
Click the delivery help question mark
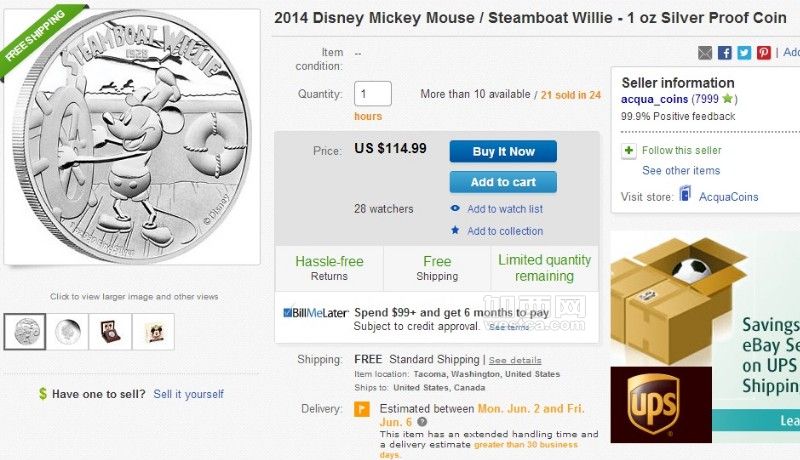coord(422,422)
